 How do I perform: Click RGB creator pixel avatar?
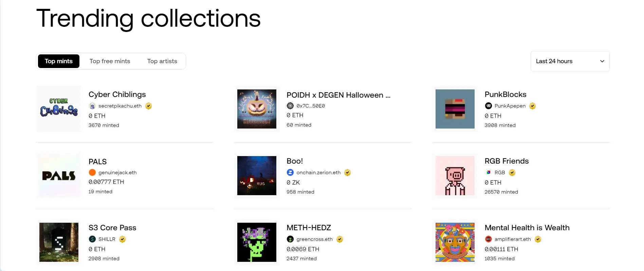click(x=488, y=172)
